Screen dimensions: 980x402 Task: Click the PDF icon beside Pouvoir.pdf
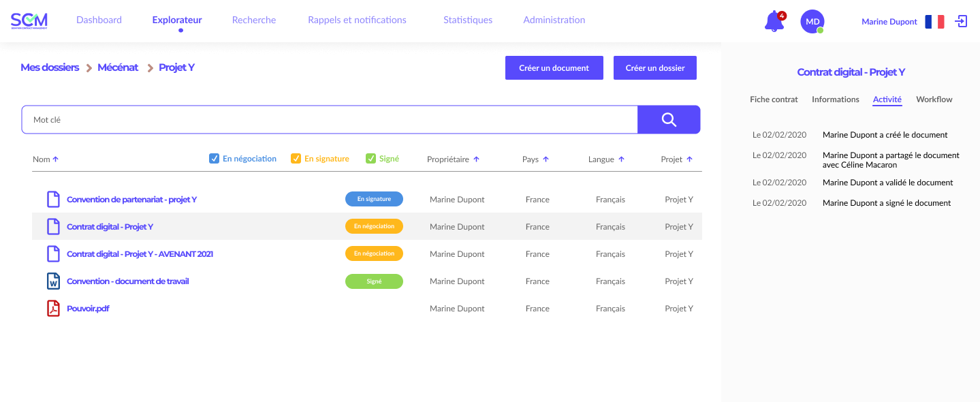pyautogui.click(x=53, y=308)
